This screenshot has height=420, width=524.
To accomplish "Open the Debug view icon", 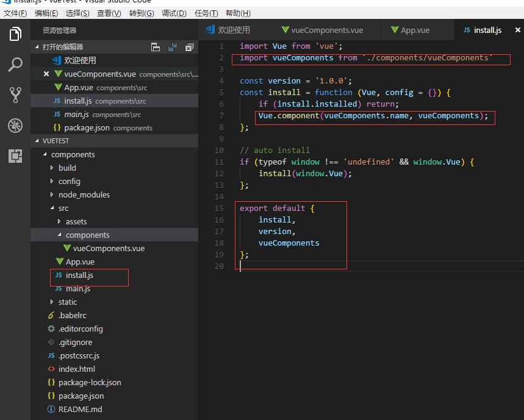I will 15,126.
